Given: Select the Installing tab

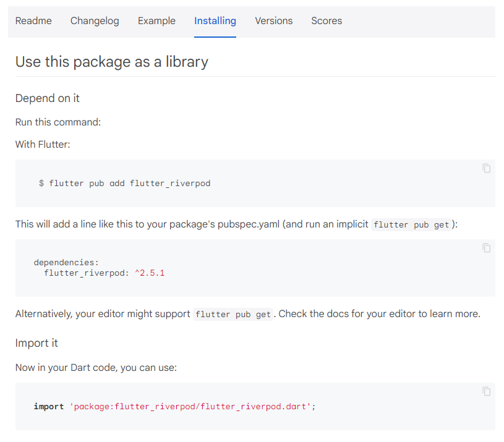Looking at the screenshot, I should tap(215, 20).
